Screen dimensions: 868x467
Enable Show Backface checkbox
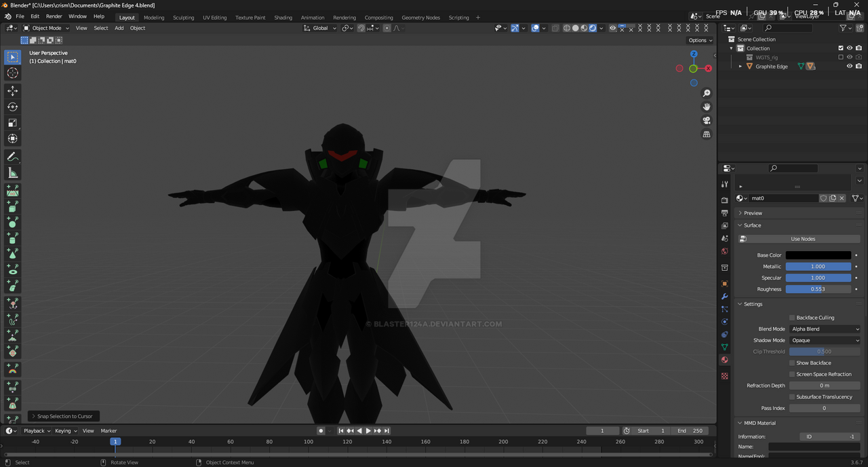tap(792, 363)
